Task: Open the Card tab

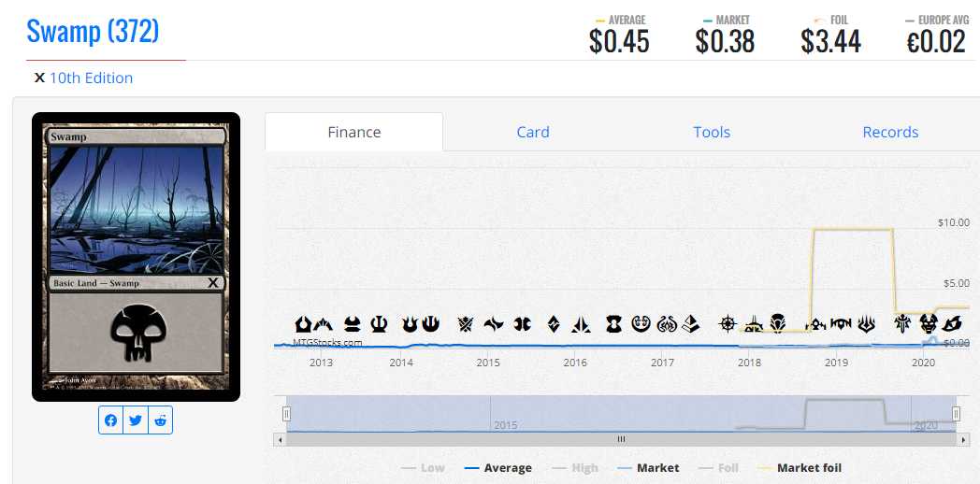Action: [x=532, y=132]
